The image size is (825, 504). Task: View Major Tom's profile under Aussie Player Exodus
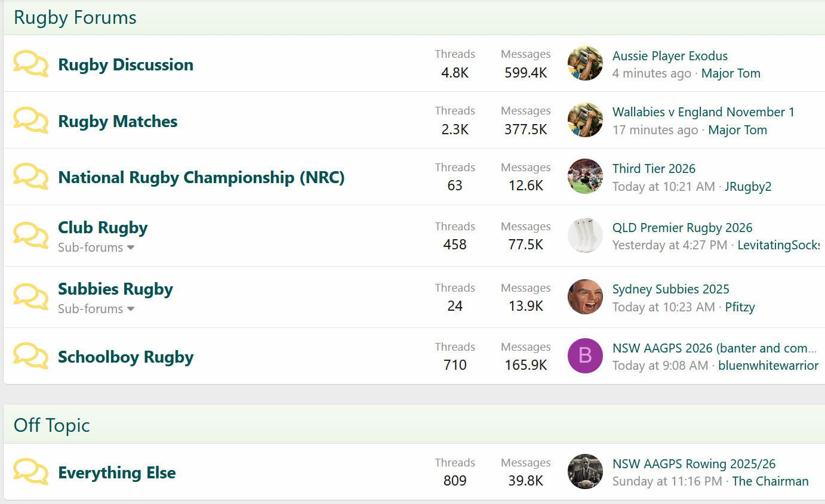point(731,73)
